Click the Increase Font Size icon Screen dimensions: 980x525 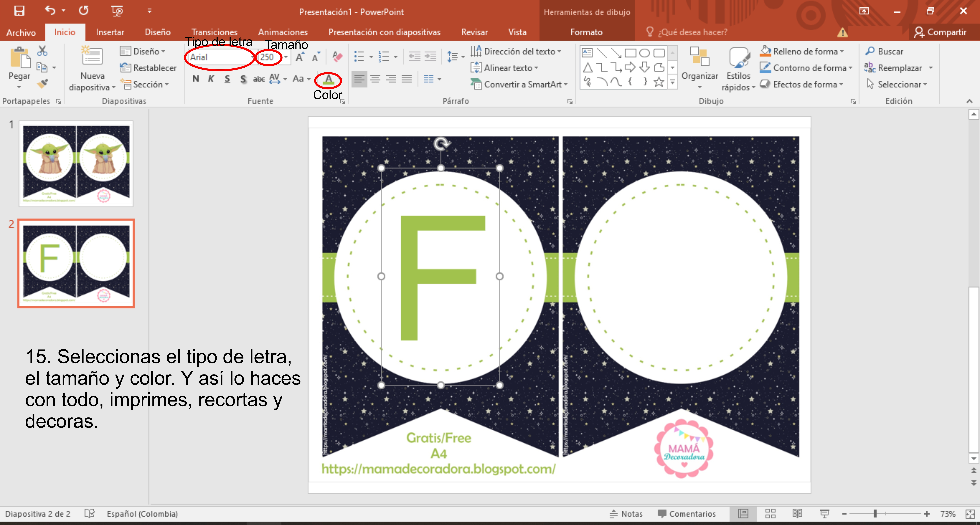point(300,57)
